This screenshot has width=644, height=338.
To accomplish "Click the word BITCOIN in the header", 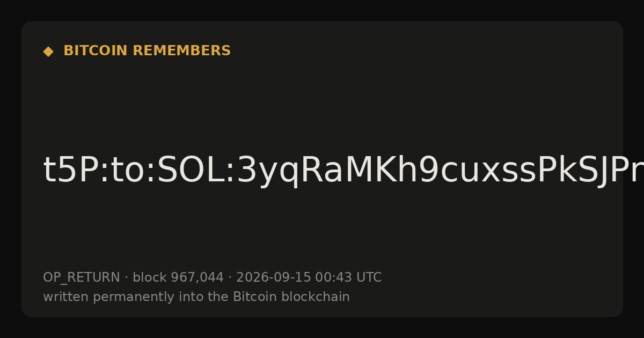I will click(x=96, y=51).
